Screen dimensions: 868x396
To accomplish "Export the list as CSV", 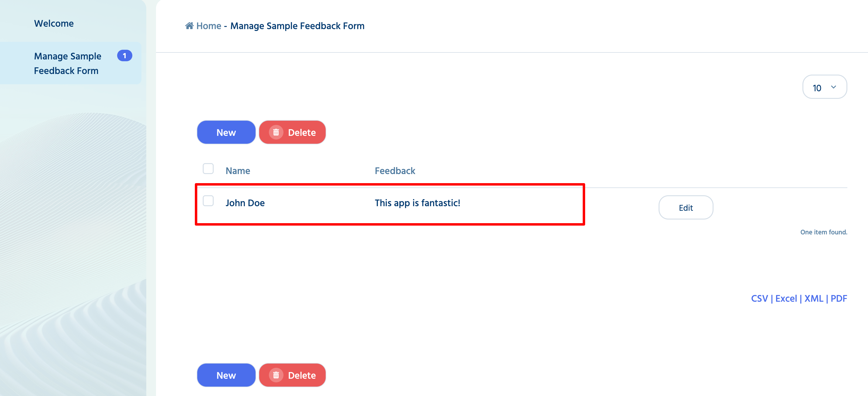I will click(x=759, y=299).
